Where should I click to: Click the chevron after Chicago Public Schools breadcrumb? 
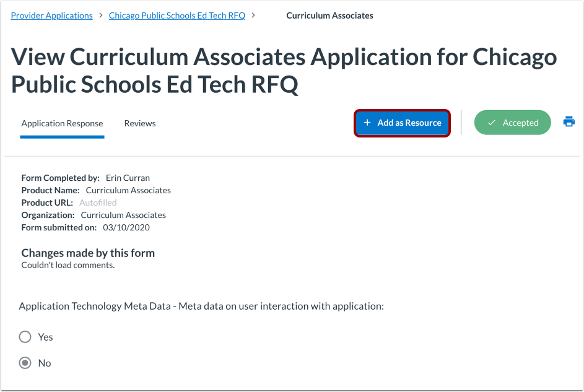coord(253,15)
